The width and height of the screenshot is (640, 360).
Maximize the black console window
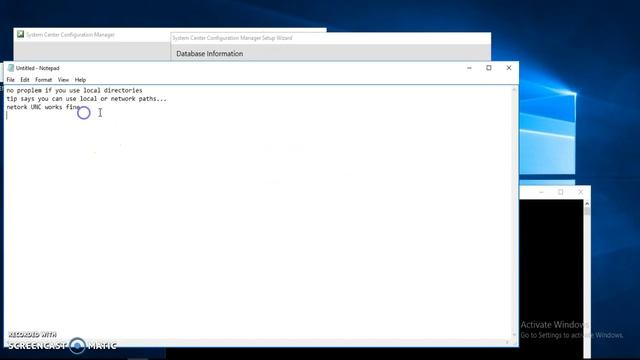click(x=561, y=192)
